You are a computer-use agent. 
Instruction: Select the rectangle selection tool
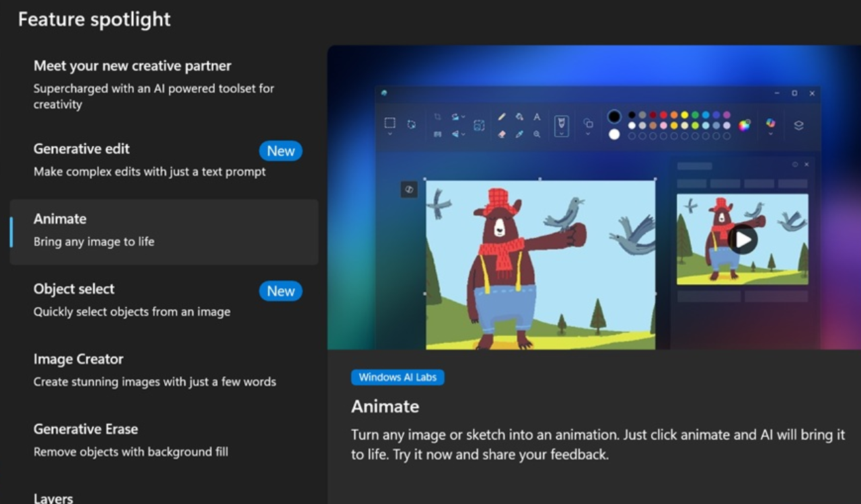pyautogui.click(x=390, y=121)
